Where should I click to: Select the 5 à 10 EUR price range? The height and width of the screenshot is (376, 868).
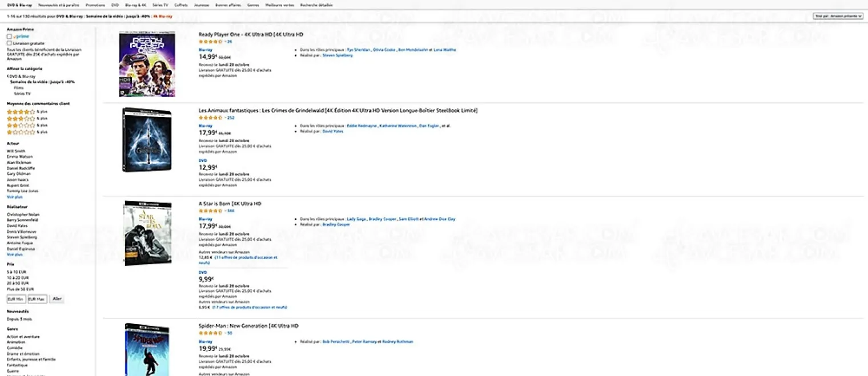(x=17, y=272)
